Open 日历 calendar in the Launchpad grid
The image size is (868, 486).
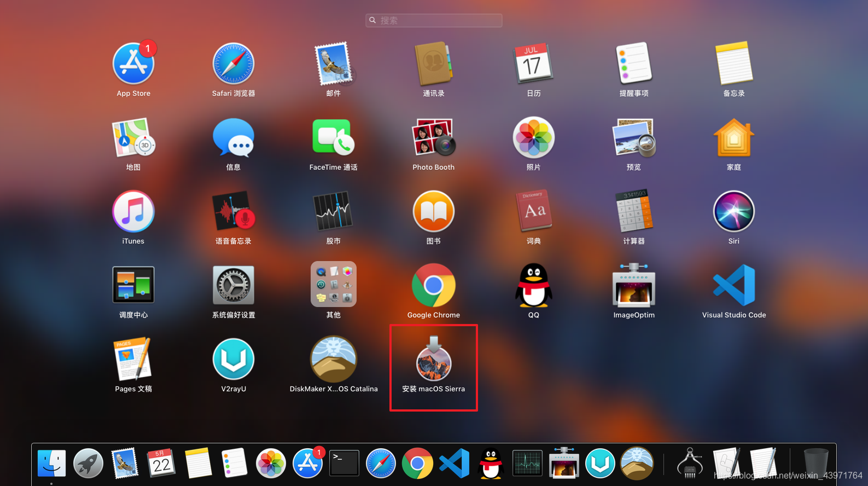pyautogui.click(x=534, y=63)
